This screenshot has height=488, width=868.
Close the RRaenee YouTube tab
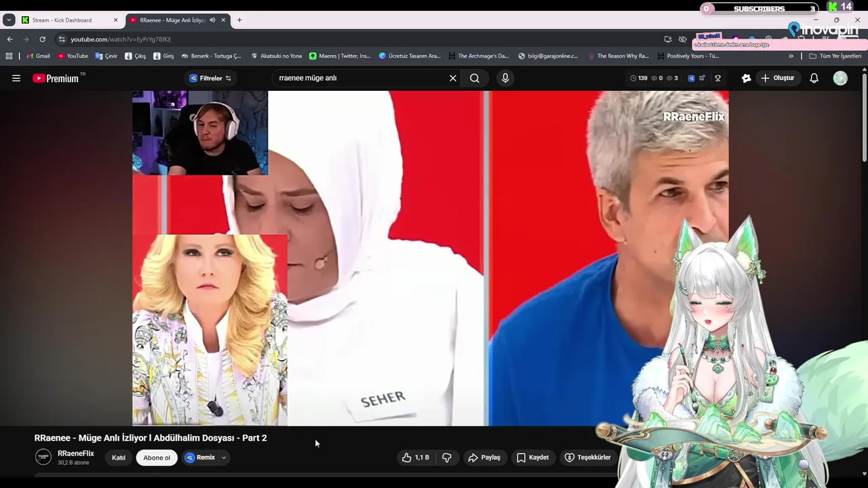tap(223, 20)
